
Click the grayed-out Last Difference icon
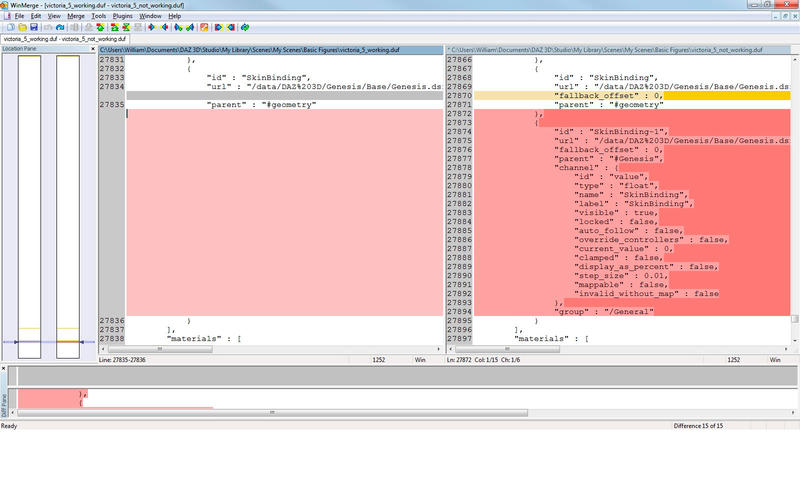click(x=138, y=27)
